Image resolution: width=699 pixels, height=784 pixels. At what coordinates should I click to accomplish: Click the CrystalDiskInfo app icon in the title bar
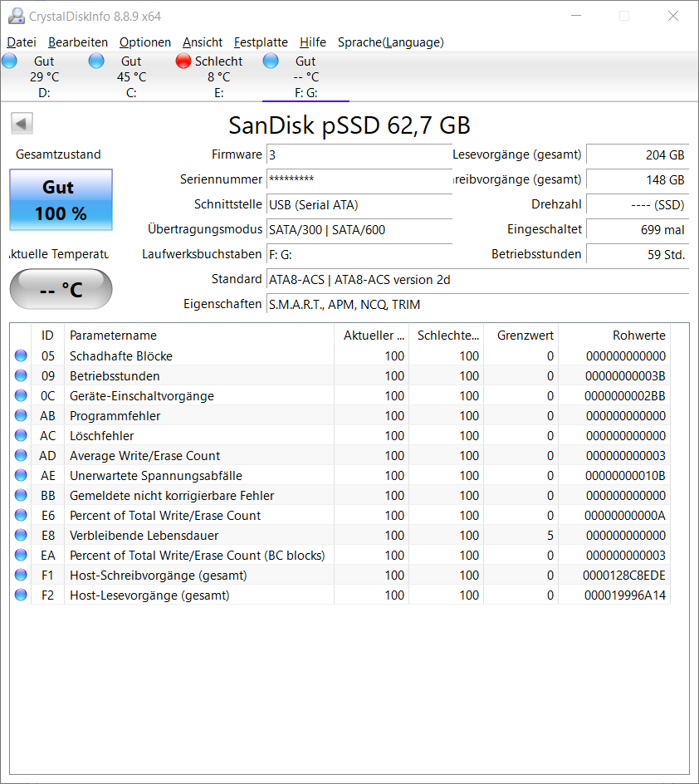tap(17, 16)
